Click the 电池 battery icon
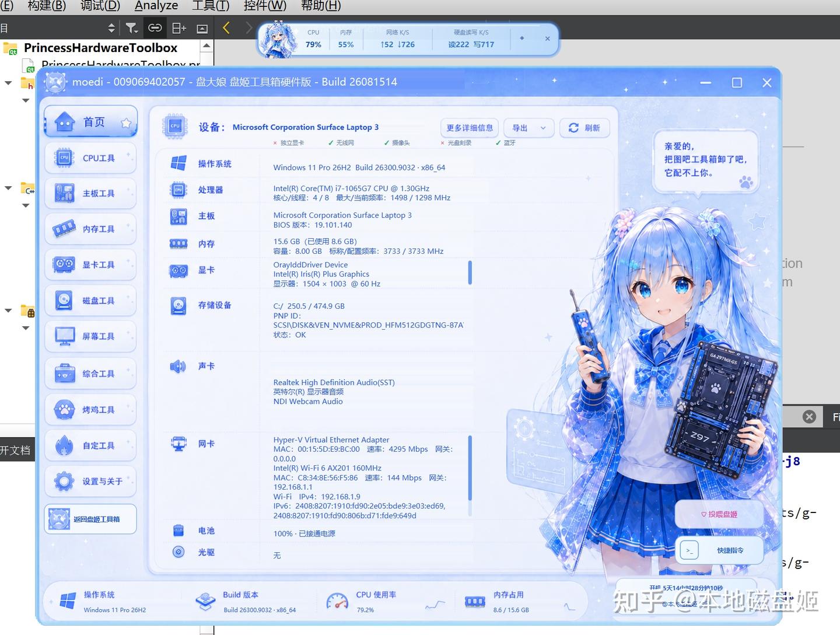This screenshot has height=635, width=840. point(178,531)
